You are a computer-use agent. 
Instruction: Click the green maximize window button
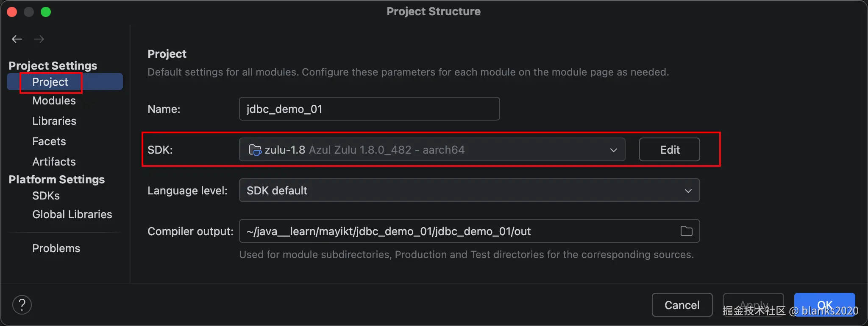click(x=46, y=12)
